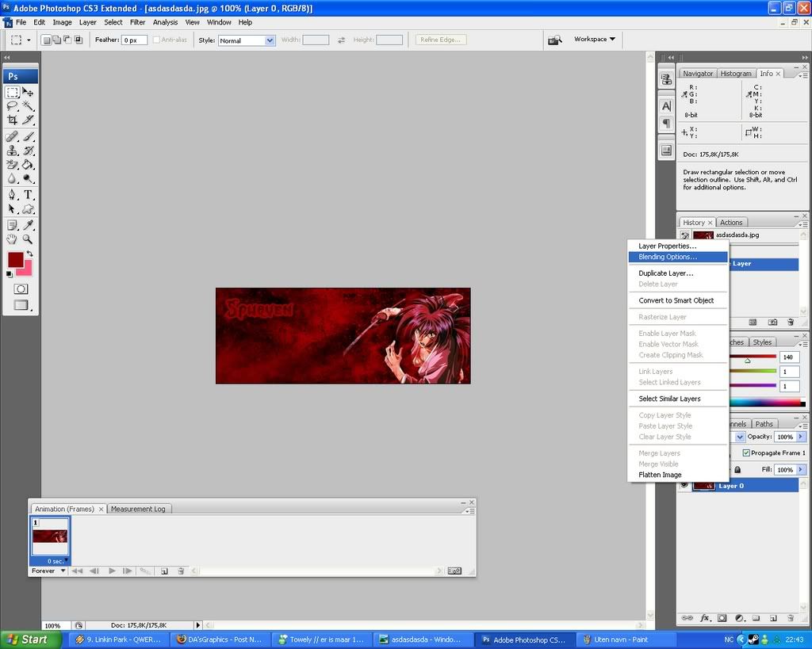This screenshot has width=812, height=649.
Task: Select the Healing Brush tool
Action: [x=13, y=136]
